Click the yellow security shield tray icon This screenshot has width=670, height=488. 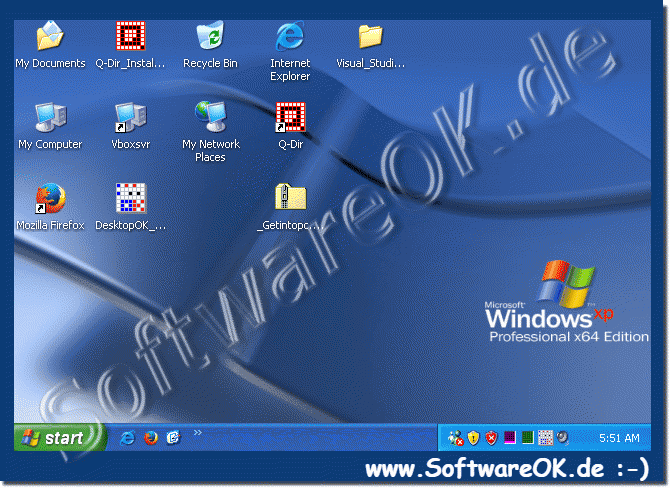pyautogui.click(x=473, y=438)
